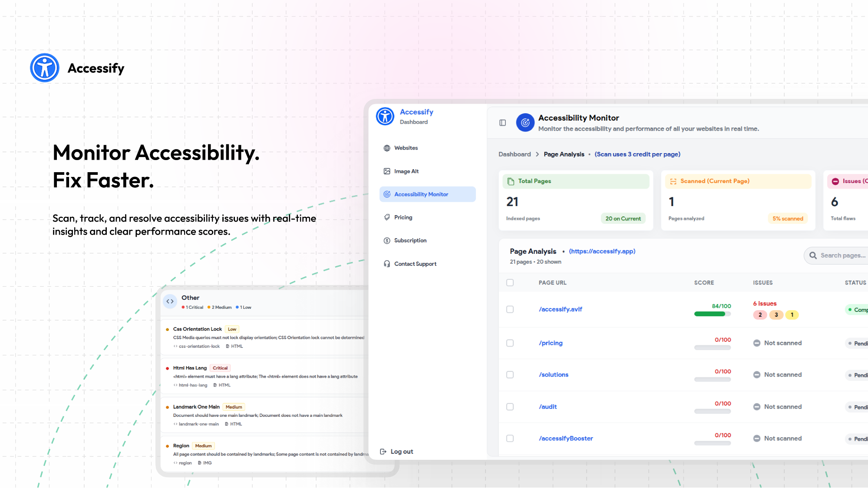Check the /accessifyBooster row checkbox

pyautogui.click(x=510, y=439)
